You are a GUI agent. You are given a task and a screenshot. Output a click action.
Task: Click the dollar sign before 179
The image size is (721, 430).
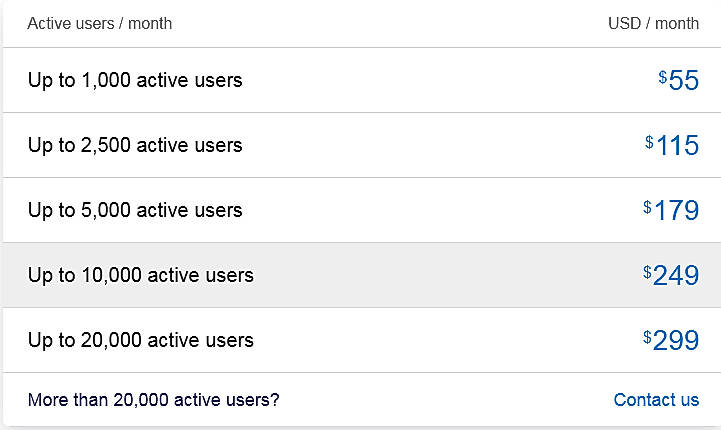coord(648,206)
